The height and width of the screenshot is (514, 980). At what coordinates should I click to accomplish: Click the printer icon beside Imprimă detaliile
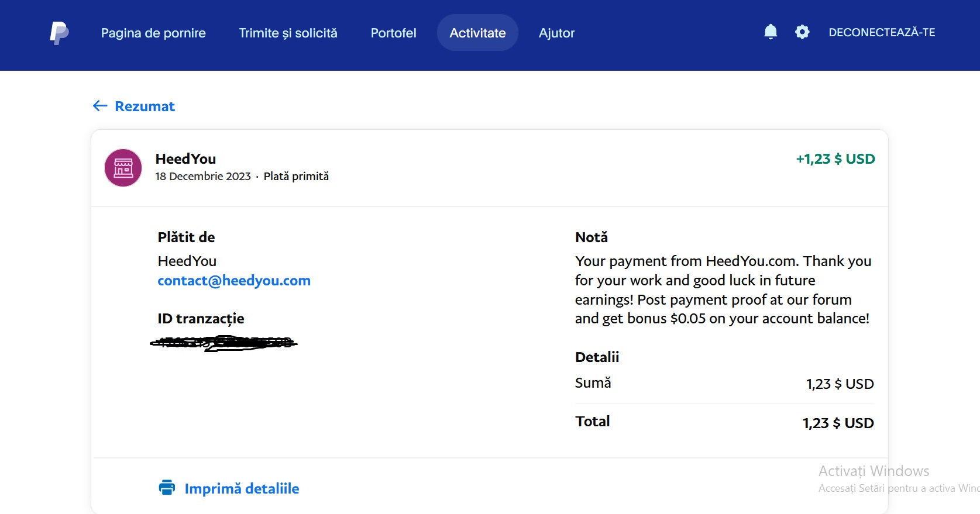(x=167, y=487)
